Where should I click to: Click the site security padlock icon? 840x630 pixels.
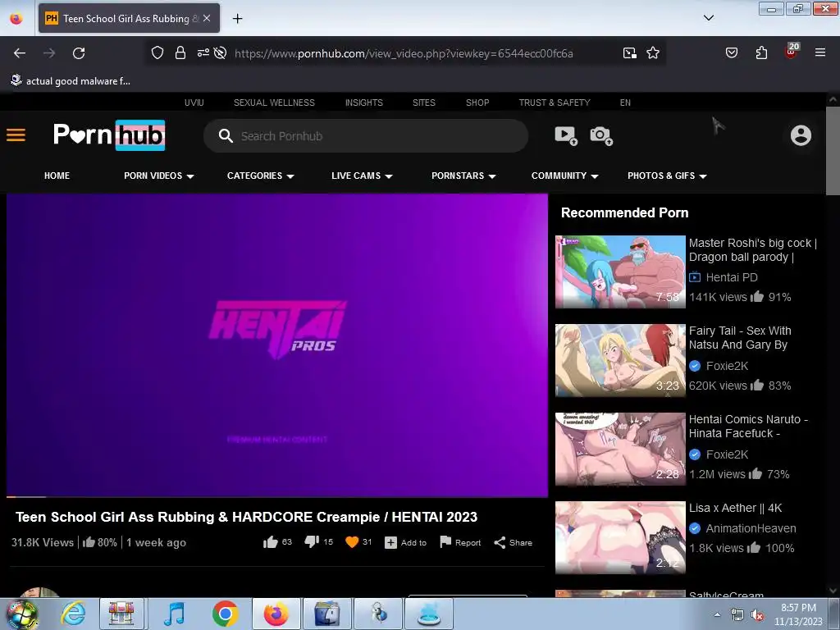[180, 53]
